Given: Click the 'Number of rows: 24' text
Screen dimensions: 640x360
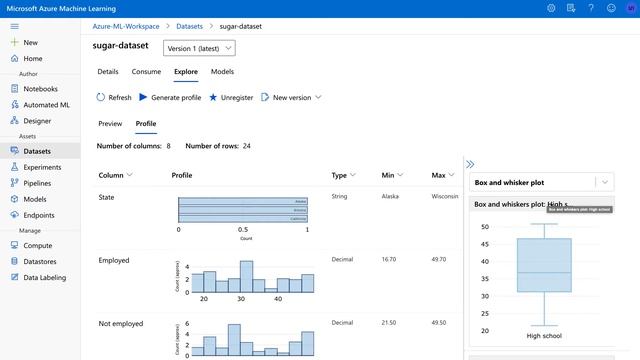Looking at the screenshot, I should point(218,146).
